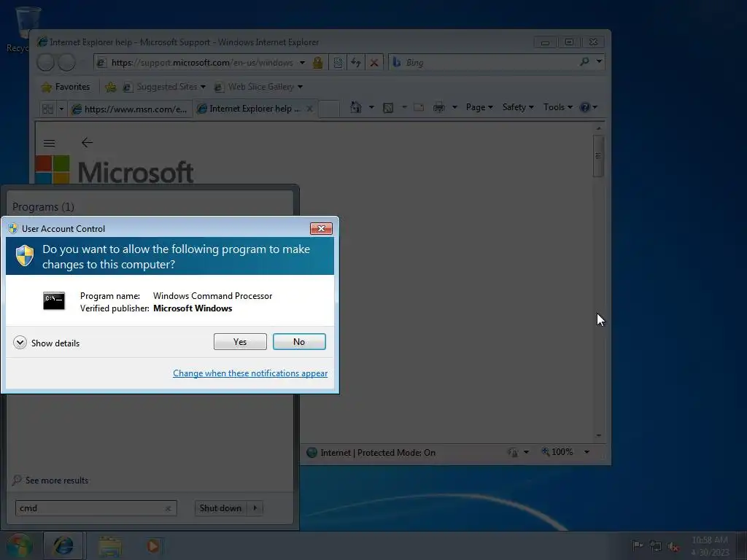Open Home button dropdown arrow
This screenshot has height=560, width=747.
[x=371, y=107]
